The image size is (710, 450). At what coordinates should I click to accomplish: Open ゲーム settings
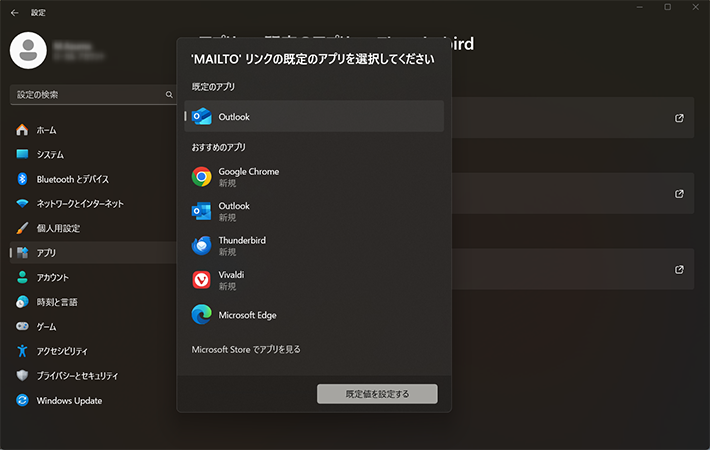click(x=93, y=326)
